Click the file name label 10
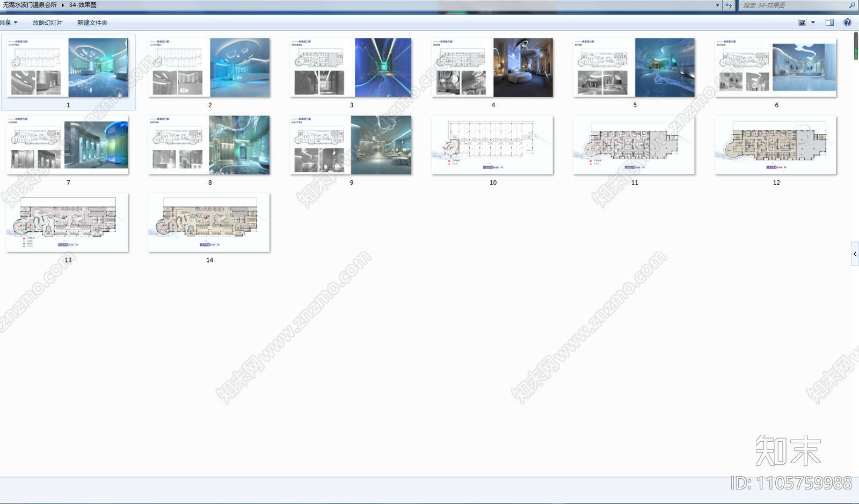859x504 pixels. pyautogui.click(x=493, y=182)
